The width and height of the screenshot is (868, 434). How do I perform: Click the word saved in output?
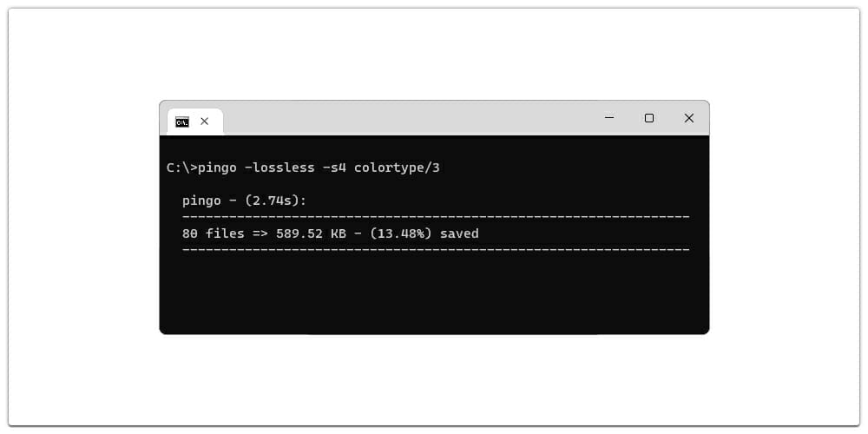pos(459,233)
